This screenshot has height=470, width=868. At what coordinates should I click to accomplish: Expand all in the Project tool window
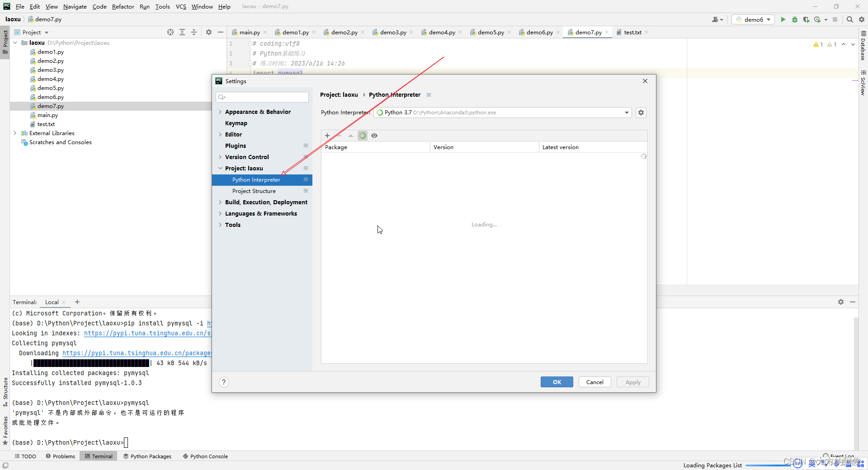click(x=182, y=32)
